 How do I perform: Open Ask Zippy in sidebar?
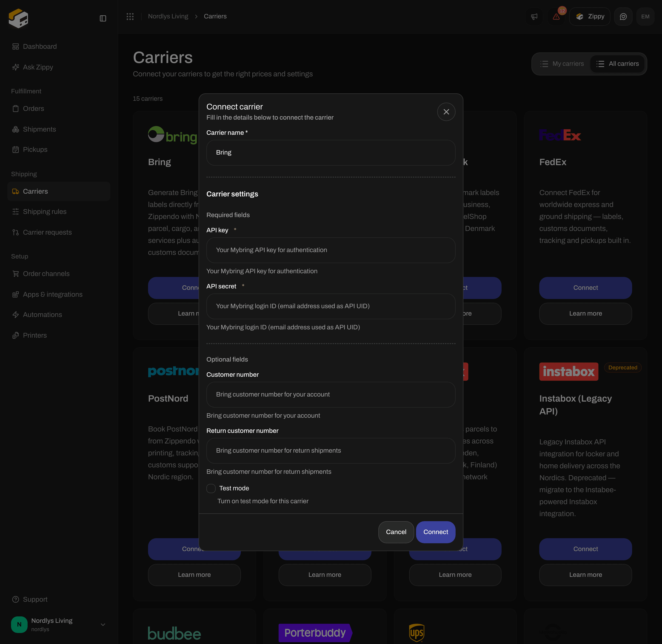pos(59,67)
